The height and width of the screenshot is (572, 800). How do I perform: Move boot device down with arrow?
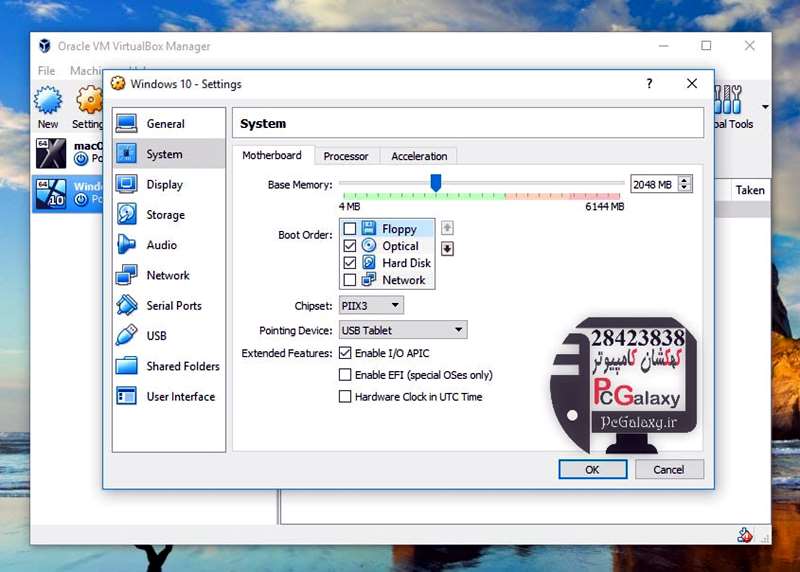coord(447,249)
